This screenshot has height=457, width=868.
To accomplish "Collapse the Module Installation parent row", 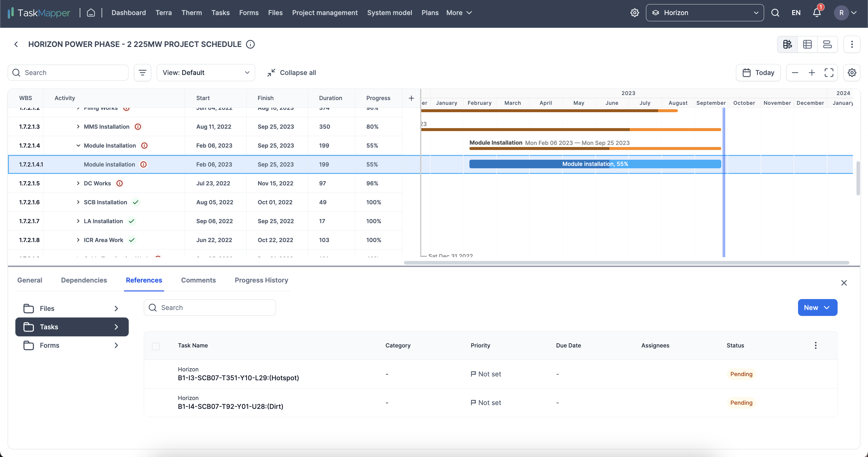I will (x=78, y=146).
